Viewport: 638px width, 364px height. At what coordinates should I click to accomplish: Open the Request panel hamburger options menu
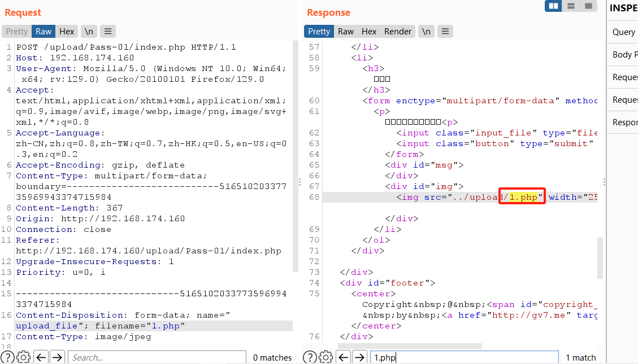pyautogui.click(x=108, y=31)
